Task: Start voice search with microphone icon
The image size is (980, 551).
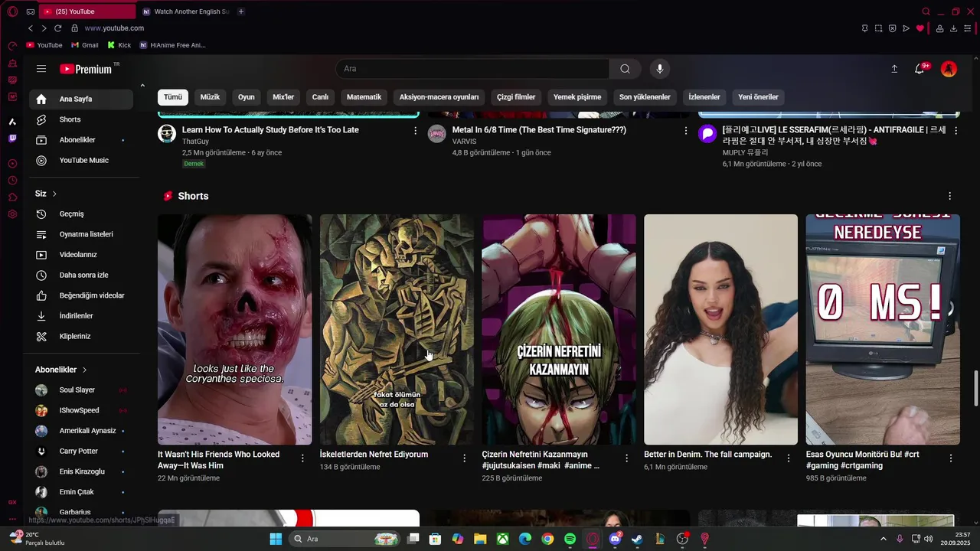Action: [x=660, y=69]
